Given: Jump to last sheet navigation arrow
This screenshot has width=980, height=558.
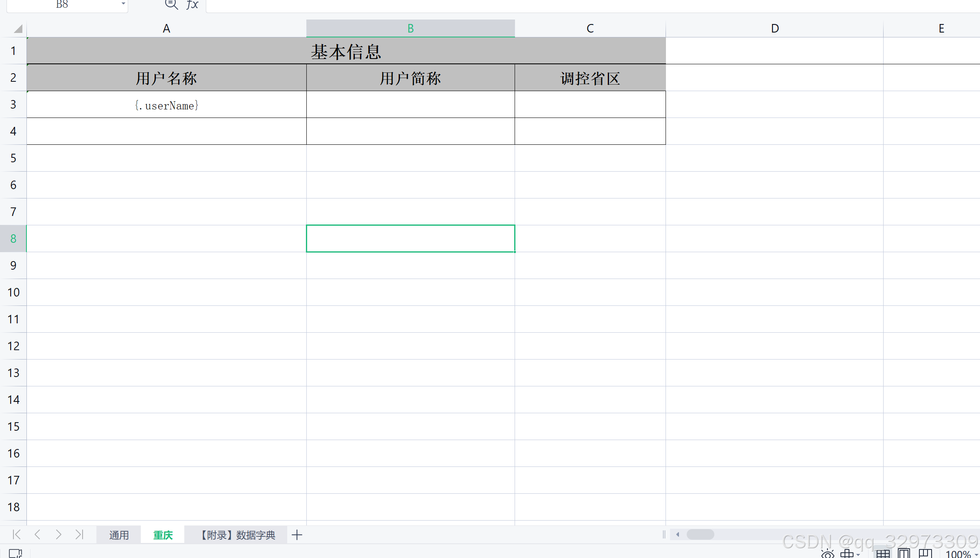Looking at the screenshot, I should click(79, 534).
